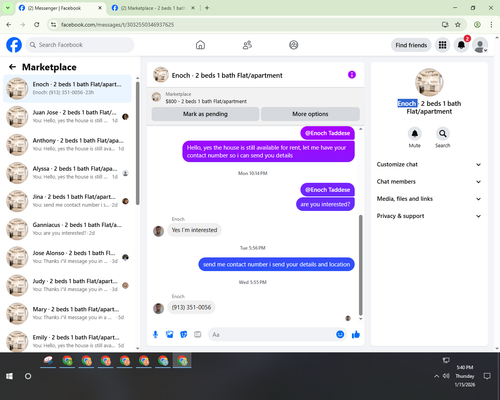Mute this conversation with the bell icon
500x400 pixels.
(x=415, y=134)
